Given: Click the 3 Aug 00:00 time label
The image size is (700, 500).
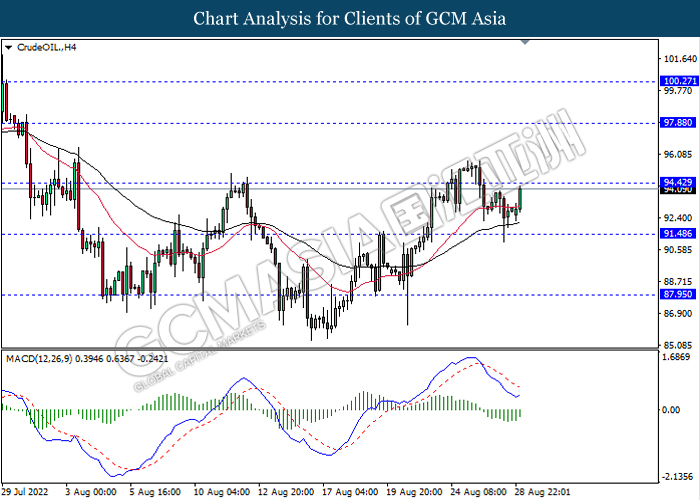Looking at the screenshot, I should (91, 492).
